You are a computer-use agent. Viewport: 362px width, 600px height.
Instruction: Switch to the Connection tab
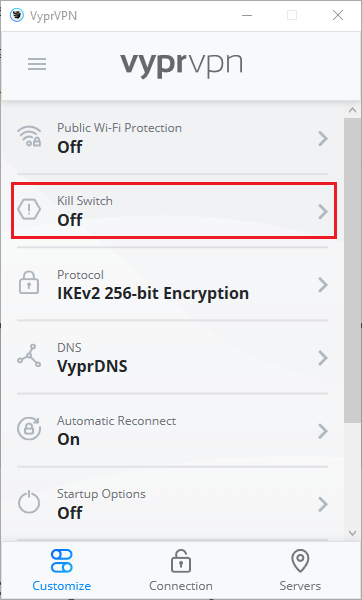click(181, 571)
